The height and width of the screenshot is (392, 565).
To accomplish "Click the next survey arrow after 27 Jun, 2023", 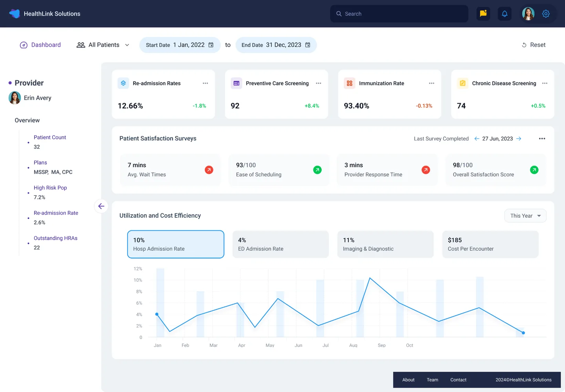I will tap(519, 138).
